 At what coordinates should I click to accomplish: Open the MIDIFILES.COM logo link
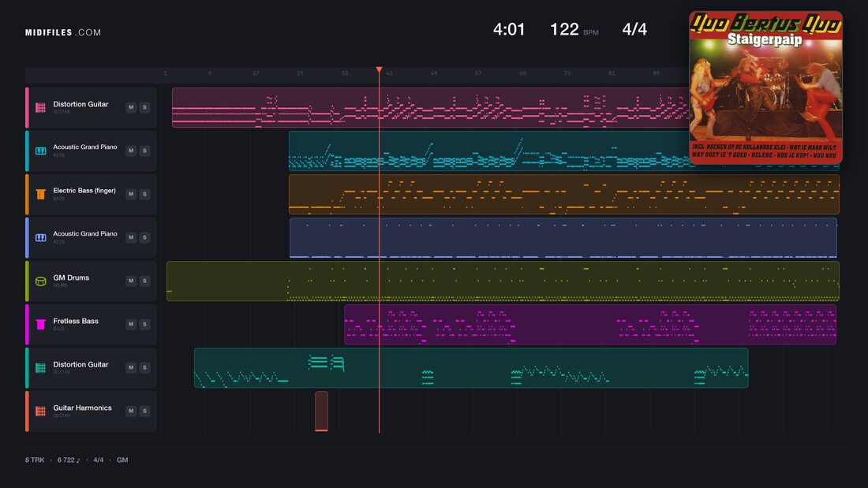[63, 32]
